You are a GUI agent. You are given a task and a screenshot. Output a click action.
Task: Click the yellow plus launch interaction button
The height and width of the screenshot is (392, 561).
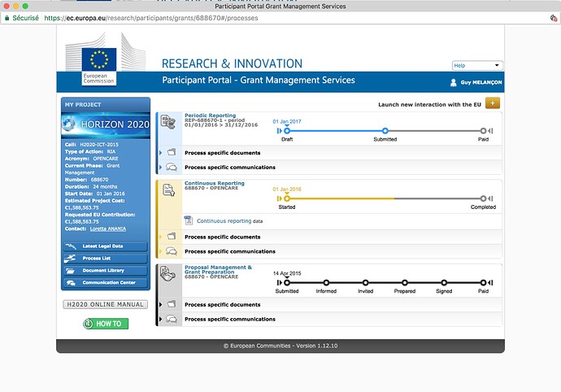pyautogui.click(x=493, y=103)
